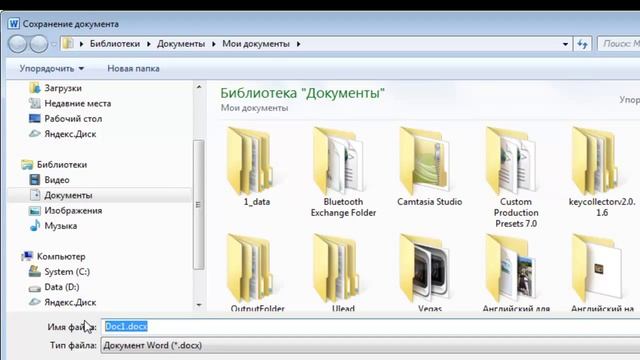Click the navigation pane scroll down arrow

coord(199,305)
